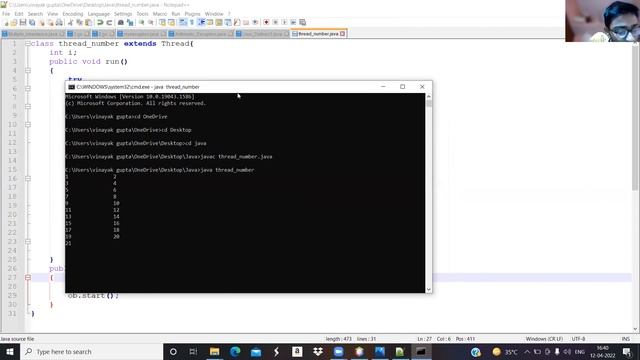Open Task View from the taskbar

(x=193, y=351)
